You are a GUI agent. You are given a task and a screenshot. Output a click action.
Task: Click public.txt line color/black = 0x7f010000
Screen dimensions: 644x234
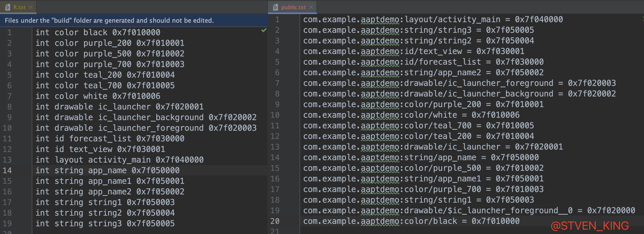(411, 221)
